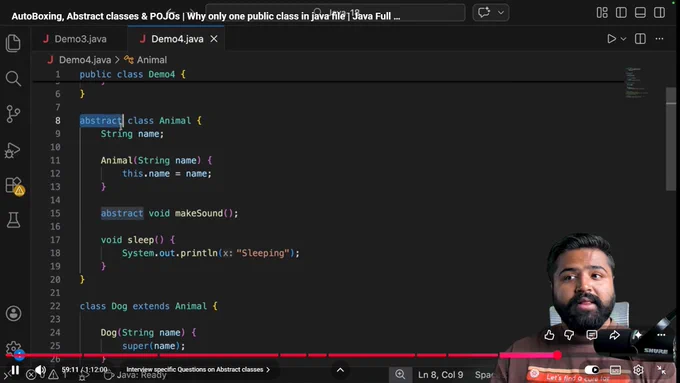Open the Copilot chat icon in title bar
The image size is (680, 383).
[484, 13]
